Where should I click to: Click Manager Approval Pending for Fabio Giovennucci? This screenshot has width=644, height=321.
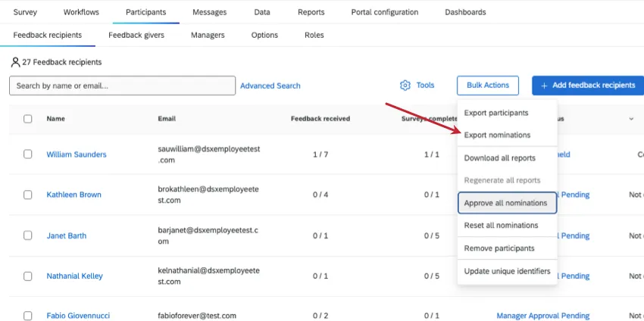[543, 316]
